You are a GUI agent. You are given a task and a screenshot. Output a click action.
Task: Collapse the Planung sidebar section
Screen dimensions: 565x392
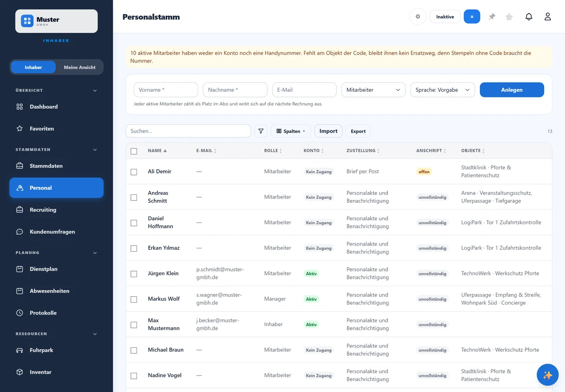tap(56, 253)
